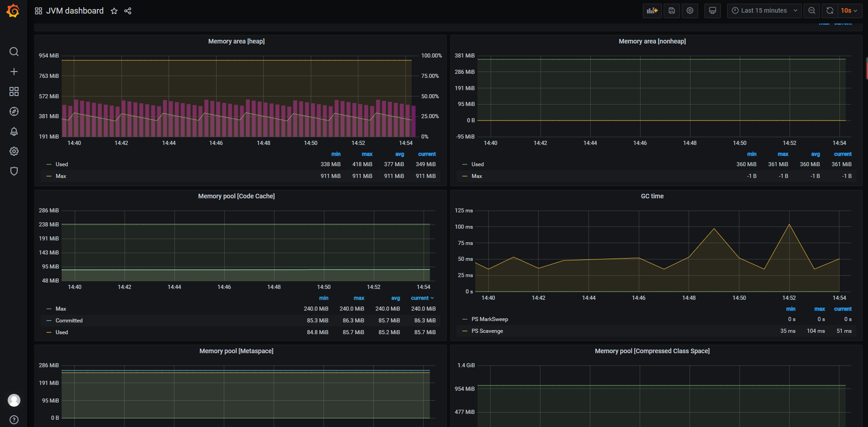This screenshot has width=868, height=427.
Task: Open Configuration gear in sidebar
Action: (x=14, y=151)
